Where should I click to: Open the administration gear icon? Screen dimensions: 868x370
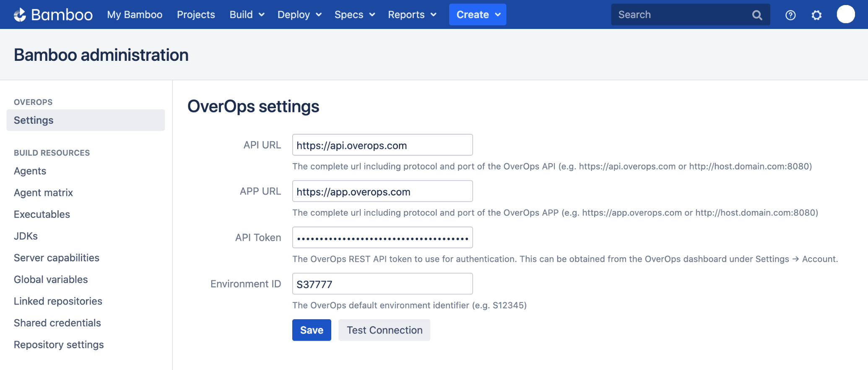[816, 15]
